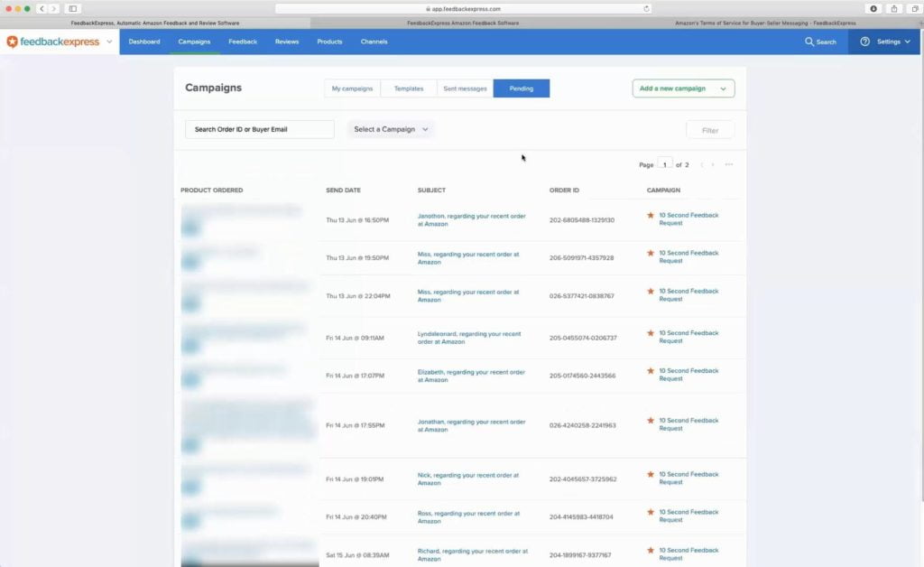Viewport: 924px width, 567px height.
Task: Expand the Settings dropdown
Action: pyautogui.click(x=893, y=42)
